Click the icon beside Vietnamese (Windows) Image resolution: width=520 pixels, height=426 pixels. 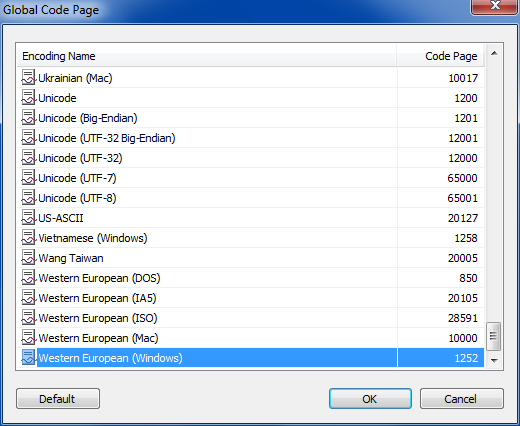click(x=29, y=238)
